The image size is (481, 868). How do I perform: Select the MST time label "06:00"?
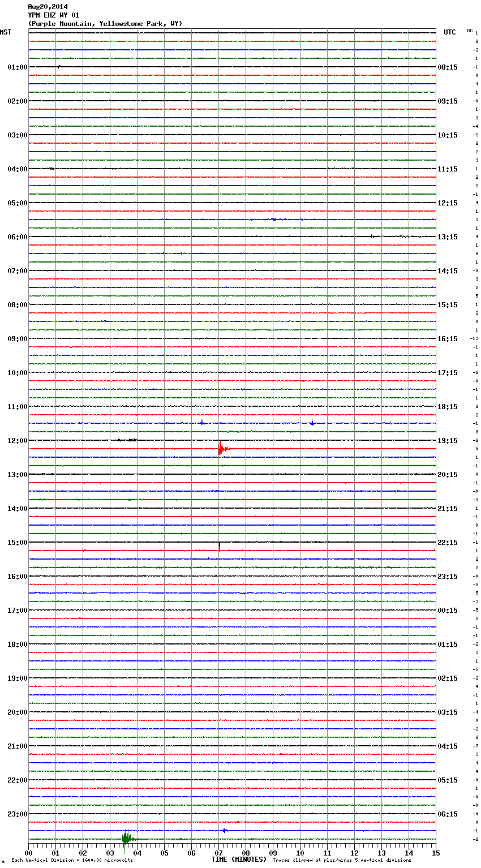18,237
